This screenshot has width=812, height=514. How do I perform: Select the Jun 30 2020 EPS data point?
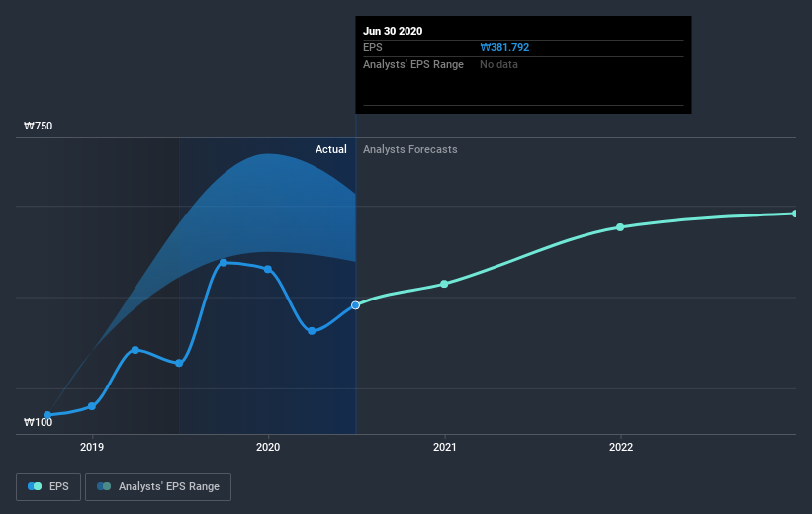pos(355,305)
